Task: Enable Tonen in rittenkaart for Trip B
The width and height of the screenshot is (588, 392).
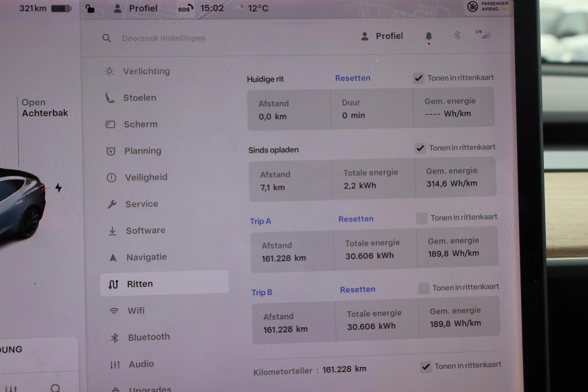Action: (423, 288)
